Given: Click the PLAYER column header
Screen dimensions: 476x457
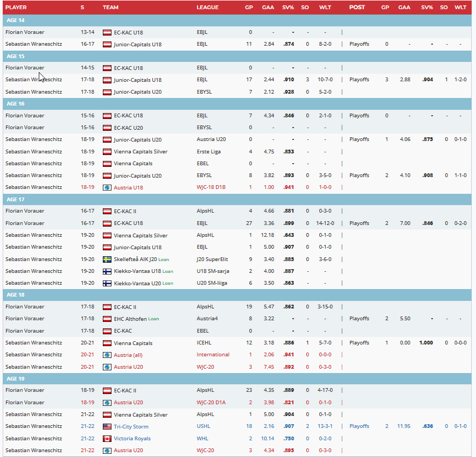Looking at the screenshot, I should [16, 8].
